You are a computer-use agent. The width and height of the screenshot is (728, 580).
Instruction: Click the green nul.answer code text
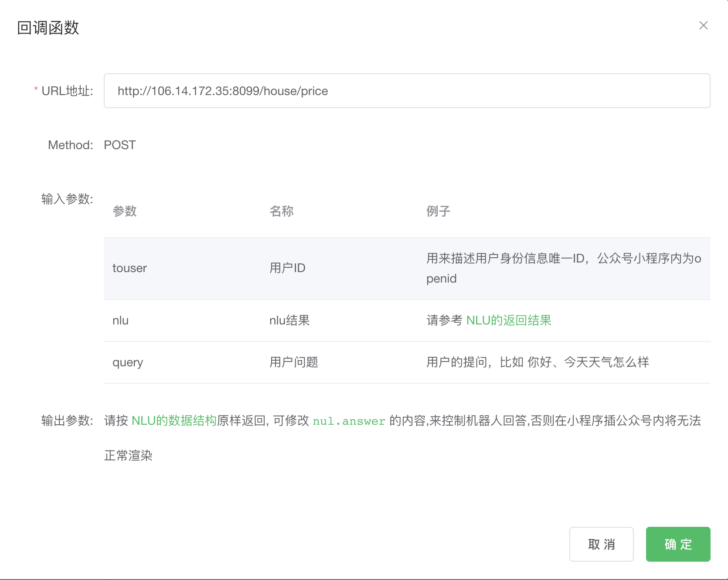tap(349, 421)
